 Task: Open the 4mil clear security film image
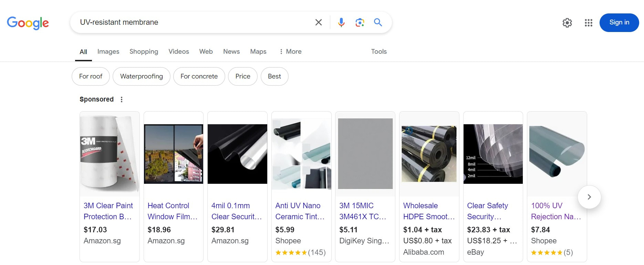click(x=237, y=154)
